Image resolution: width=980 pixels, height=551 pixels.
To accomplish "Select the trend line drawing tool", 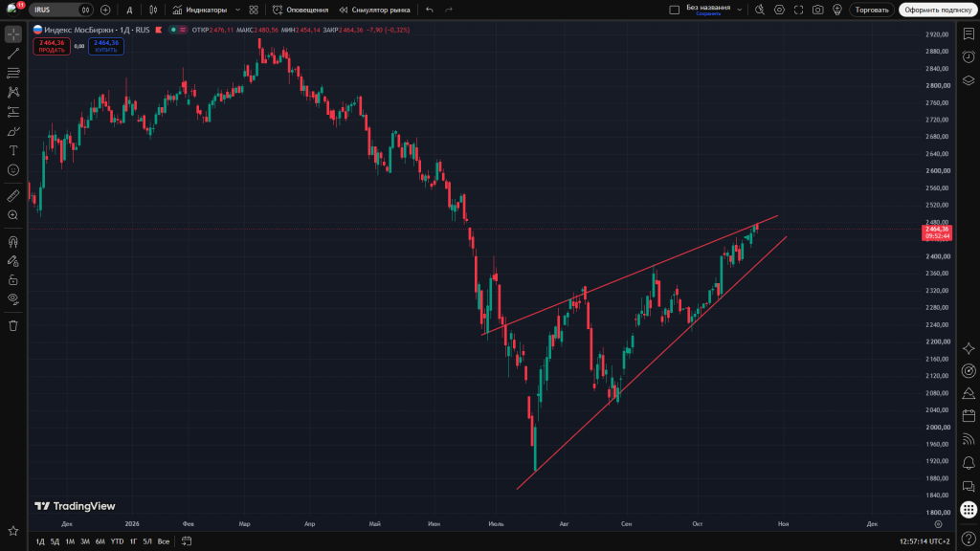I will coord(13,54).
